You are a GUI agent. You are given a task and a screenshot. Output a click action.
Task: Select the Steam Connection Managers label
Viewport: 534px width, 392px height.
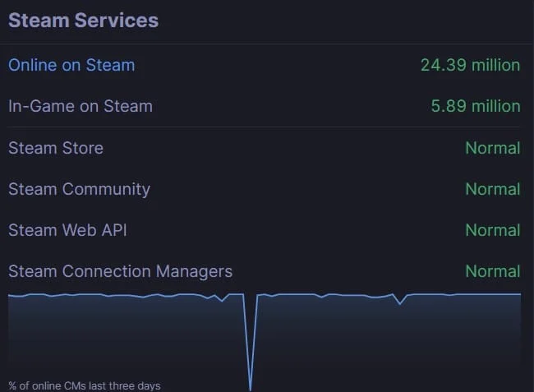120,271
